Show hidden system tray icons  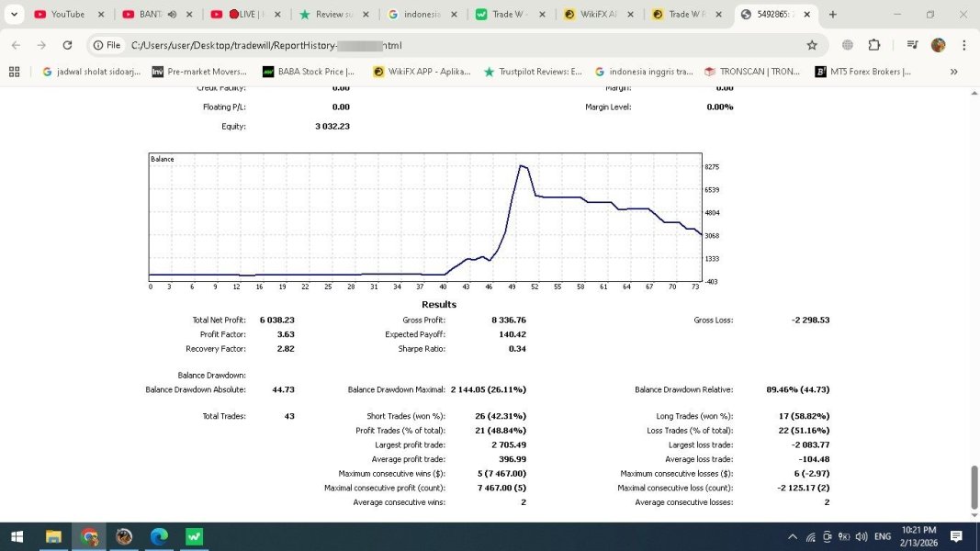click(793, 536)
